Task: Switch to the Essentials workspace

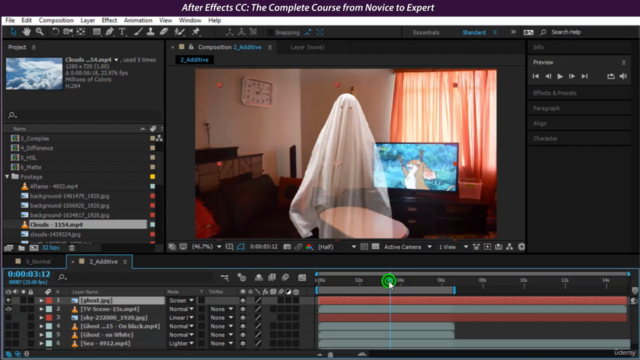Action: point(426,32)
